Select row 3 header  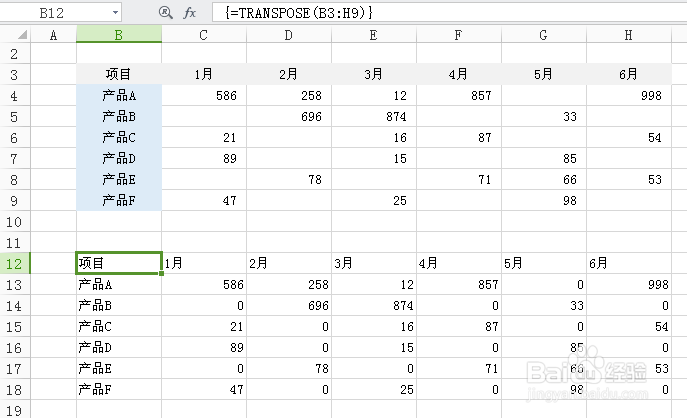coord(14,74)
